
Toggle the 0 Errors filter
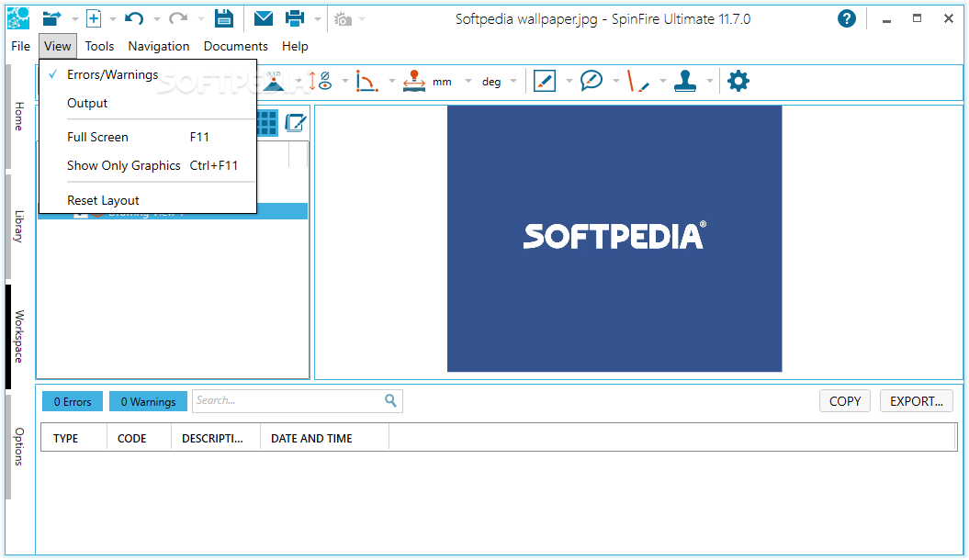click(72, 401)
